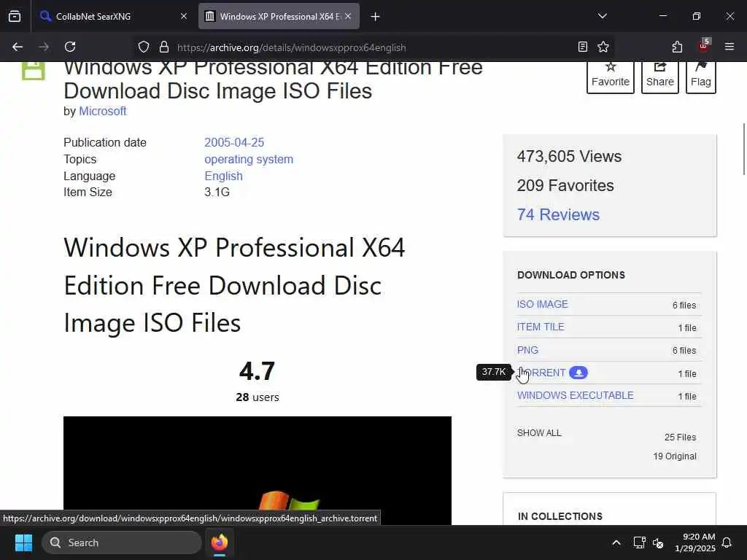Open network status tray icon

pyautogui.click(x=639, y=542)
